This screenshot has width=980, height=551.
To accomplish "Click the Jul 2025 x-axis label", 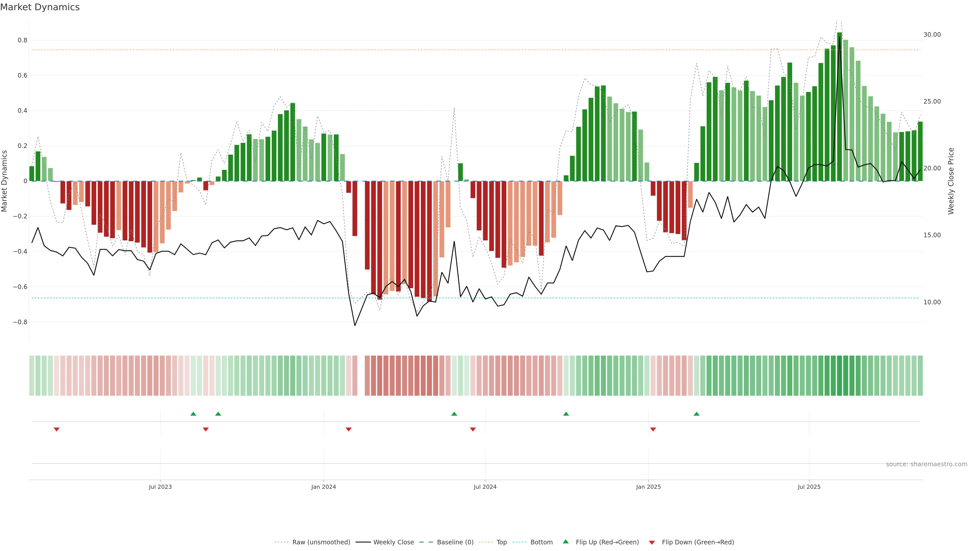I will (x=809, y=487).
